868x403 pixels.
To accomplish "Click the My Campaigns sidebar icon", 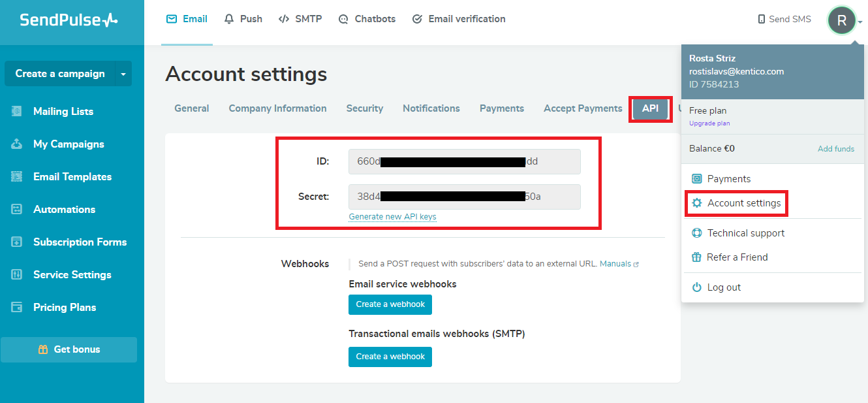I will pyautogui.click(x=17, y=144).
